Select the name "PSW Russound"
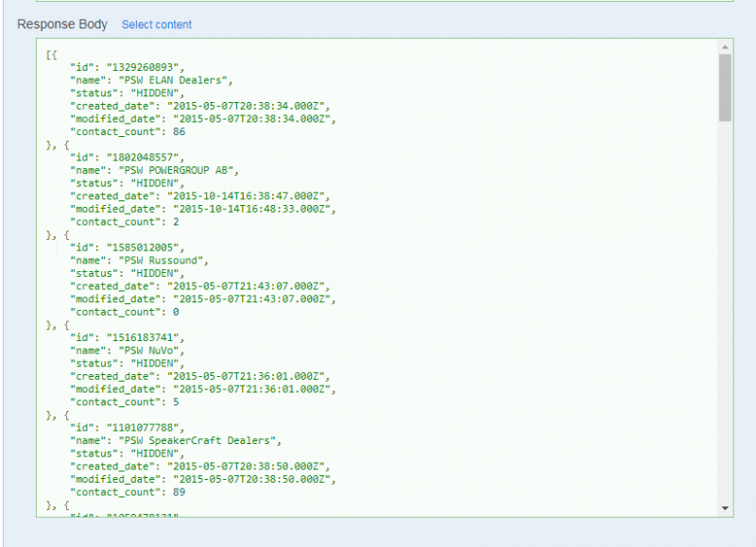Viewport: 756px width, 547px height. [x=161, y=260]
